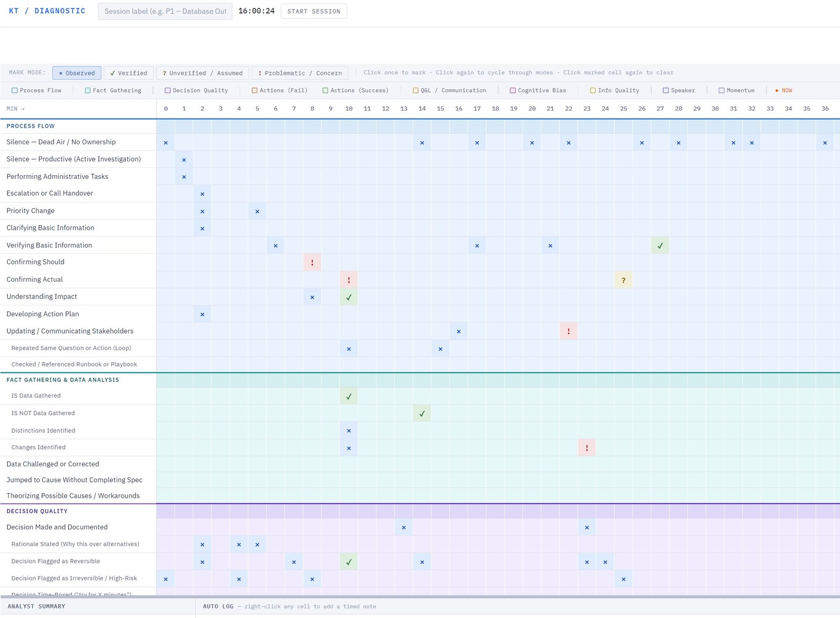This screenshot has width=840, height=618.
Task: Toggle the Fact Gathering filter checkbox
Action: 88,90
